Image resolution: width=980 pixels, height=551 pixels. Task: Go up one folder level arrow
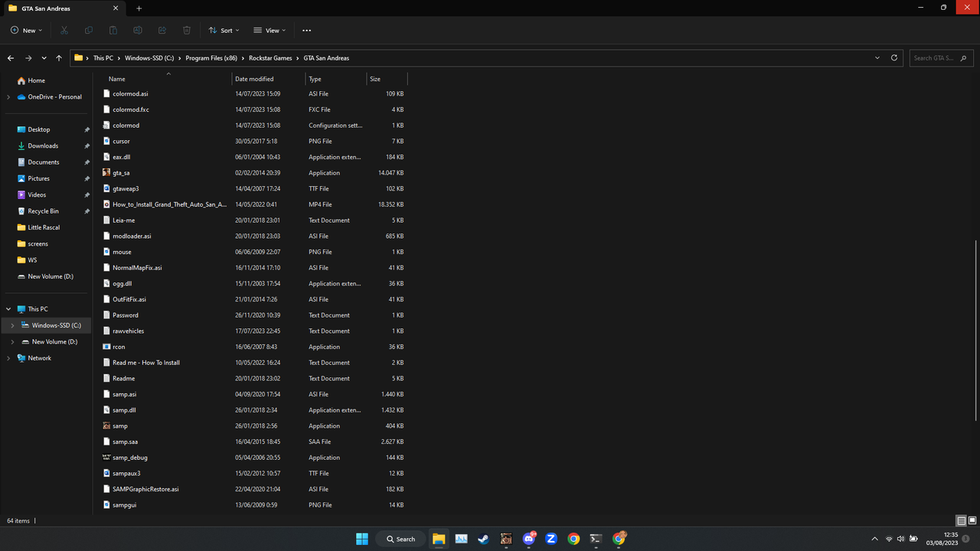(x=59, y=58)
